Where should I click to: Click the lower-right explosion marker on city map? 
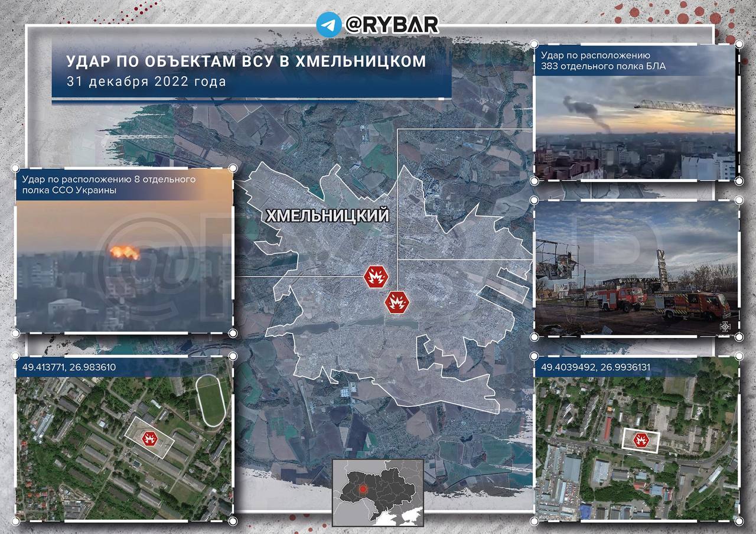click(x=397, y=302)
